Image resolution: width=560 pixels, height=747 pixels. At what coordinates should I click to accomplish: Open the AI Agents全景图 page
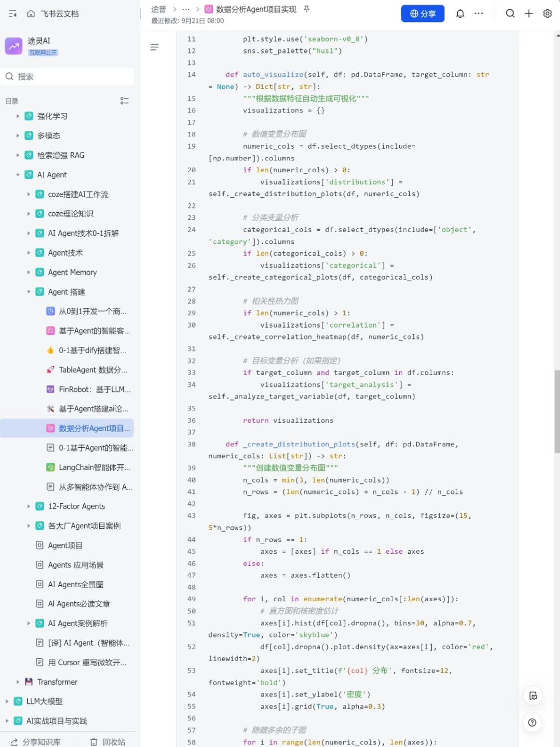[x=76, y=584]
